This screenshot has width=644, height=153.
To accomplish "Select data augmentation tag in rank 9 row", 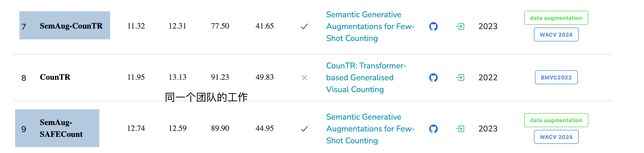I will (x=556, y=120).
